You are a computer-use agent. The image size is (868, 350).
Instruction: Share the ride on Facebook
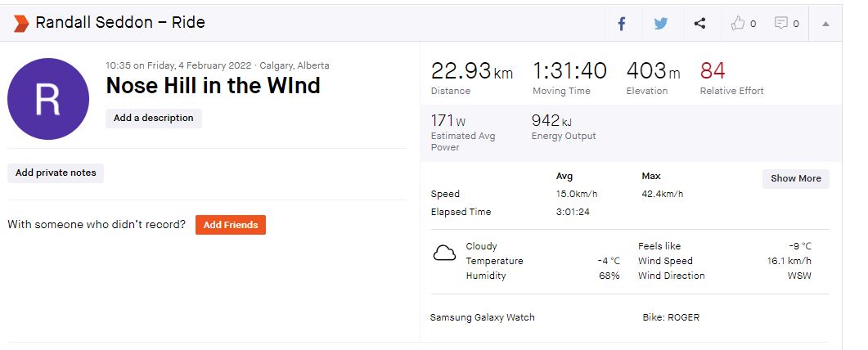(622, 24)
